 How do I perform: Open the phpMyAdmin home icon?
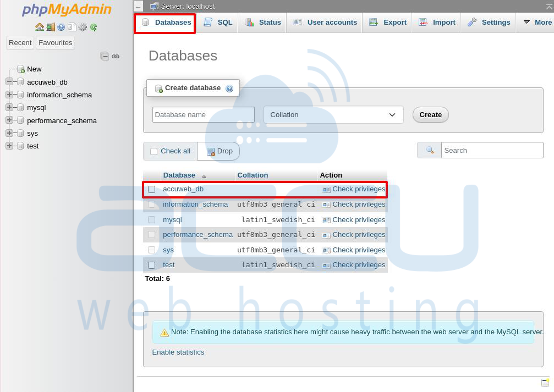click(x=40, y=27)
